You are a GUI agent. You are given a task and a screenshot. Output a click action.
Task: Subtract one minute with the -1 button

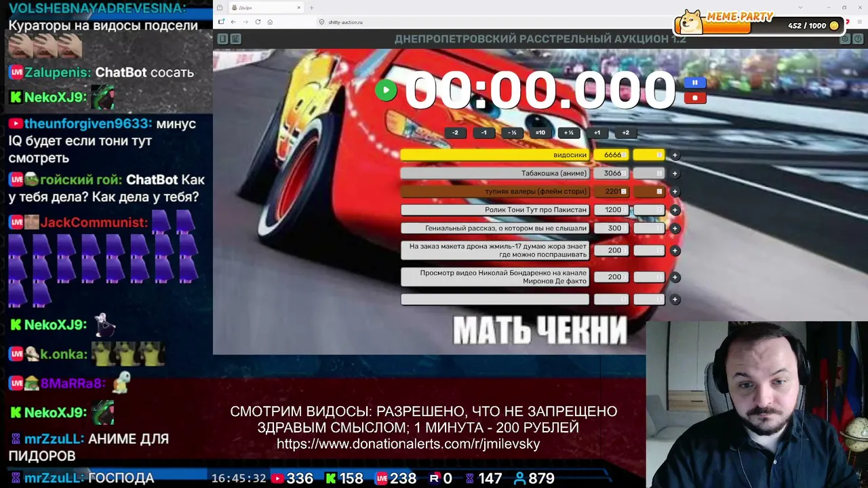484,133
